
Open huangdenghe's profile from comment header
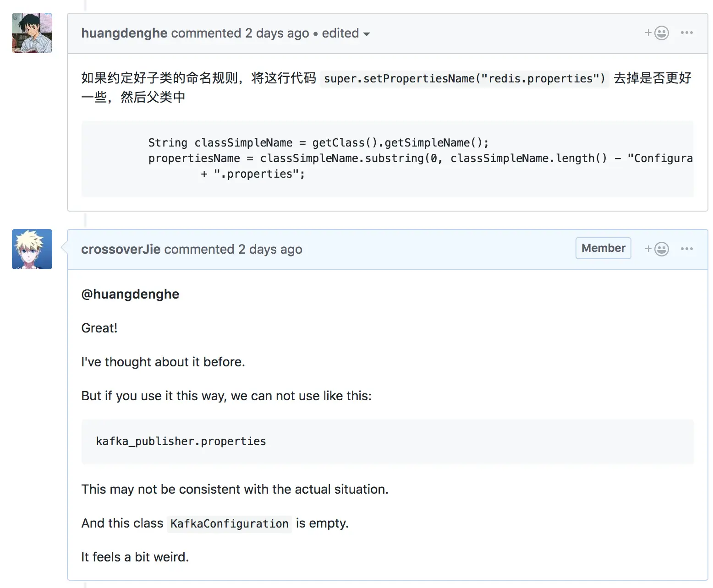pyautogui.click(x=124, y=33)
